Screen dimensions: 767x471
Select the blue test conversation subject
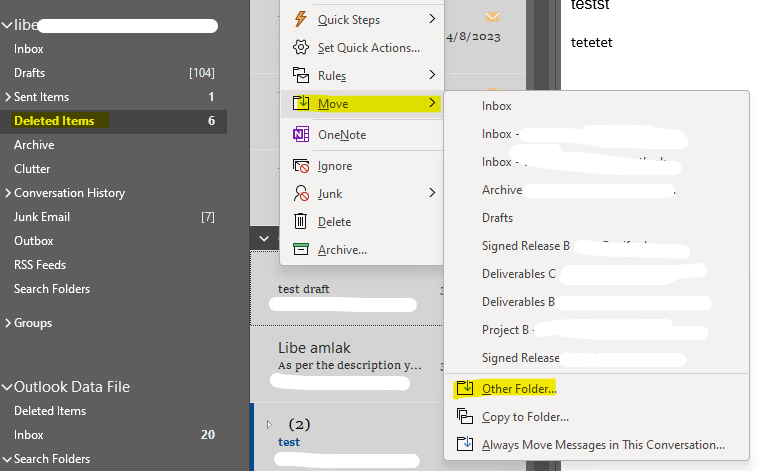click(289, 442)
